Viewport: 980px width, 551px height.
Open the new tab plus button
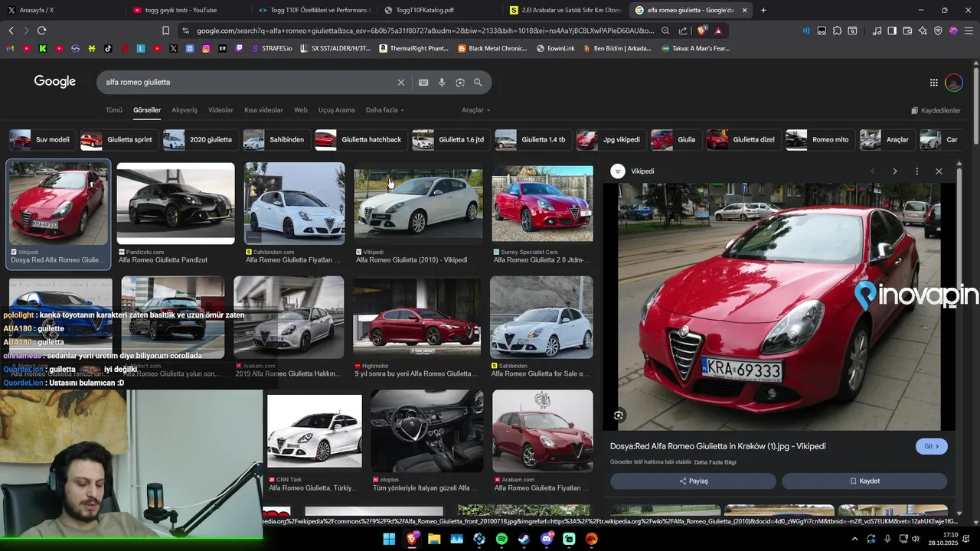point(763,10)
